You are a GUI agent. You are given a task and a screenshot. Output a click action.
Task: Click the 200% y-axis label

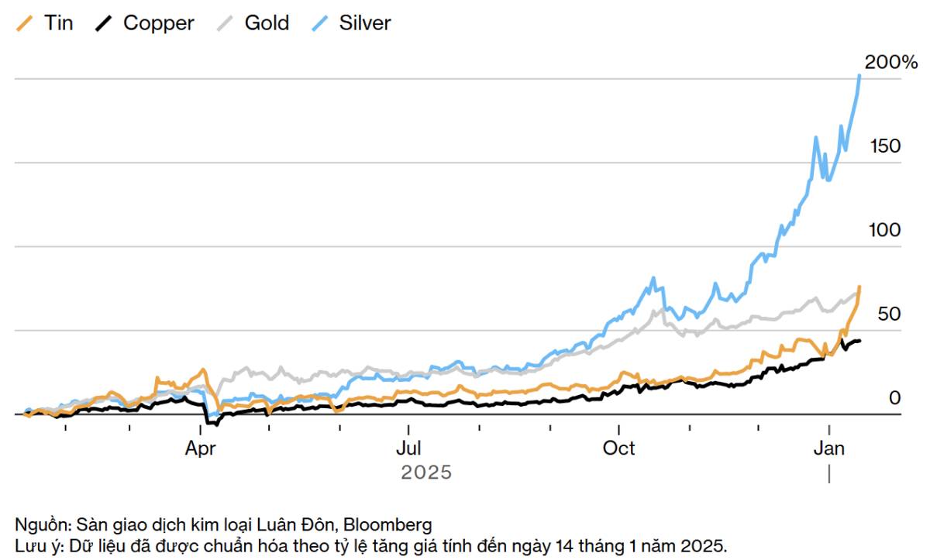point(890,63)
